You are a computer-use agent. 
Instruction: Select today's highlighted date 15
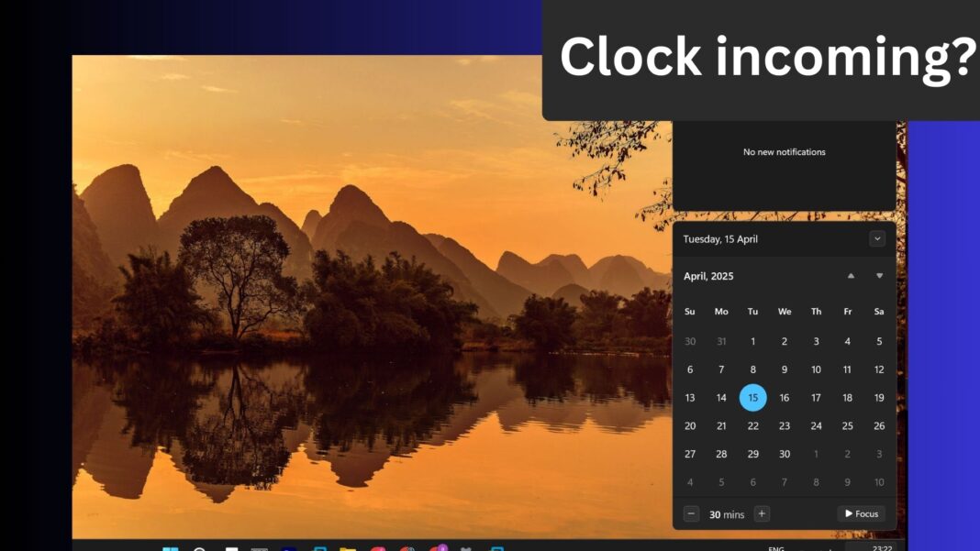pos(752,398)
